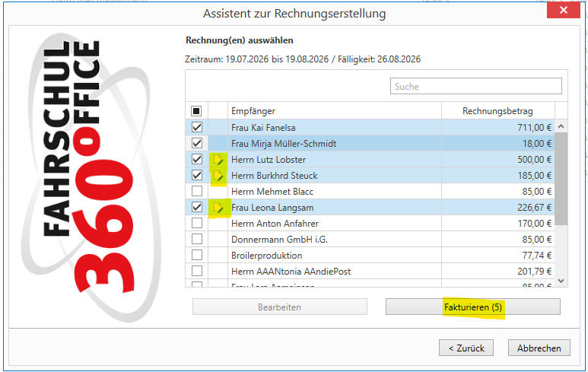The image size is (588, 372).
Task: Select the row Frau Mirja Müller-Schmidt
Action: 370,143
